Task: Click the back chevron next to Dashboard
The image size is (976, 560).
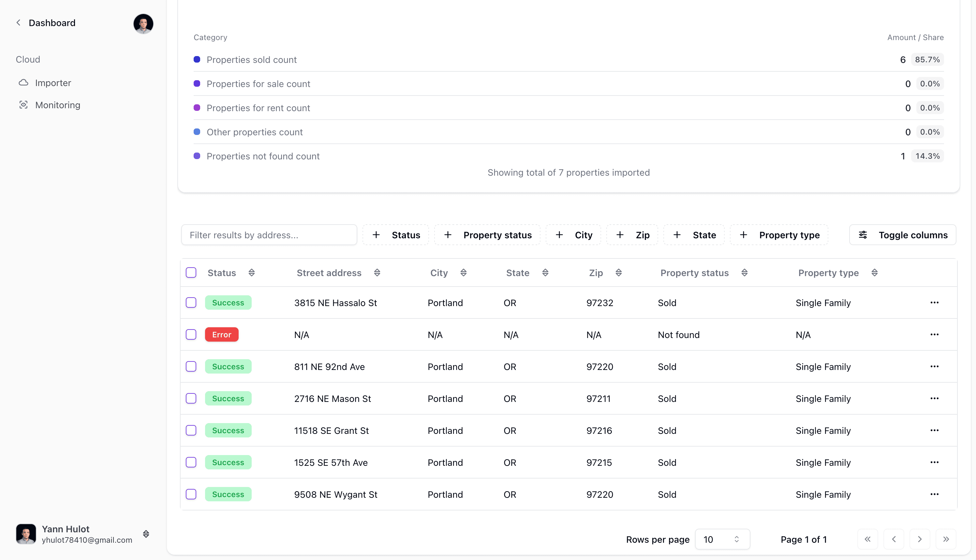Action: pyautogui.click(x=18, y=23)
